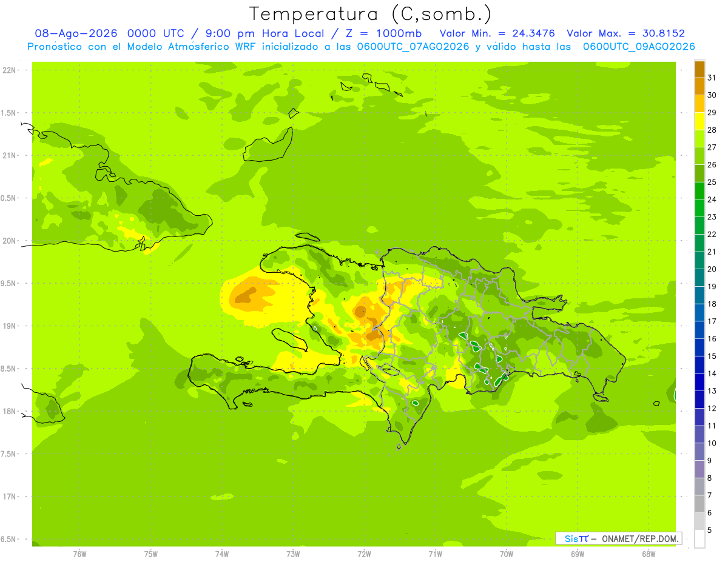
Task: Click the '31' legend label
Action: [x=712, y=78]
